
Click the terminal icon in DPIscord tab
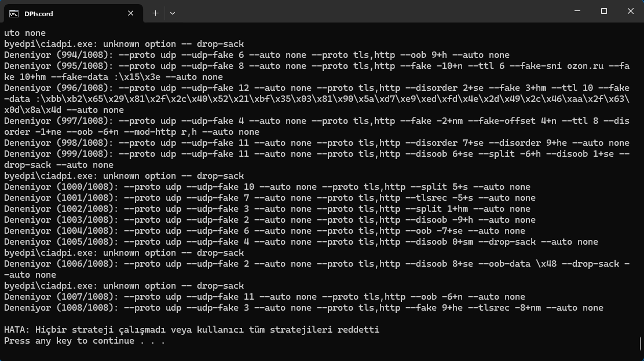pyautogui.click(x=13, y=13)
